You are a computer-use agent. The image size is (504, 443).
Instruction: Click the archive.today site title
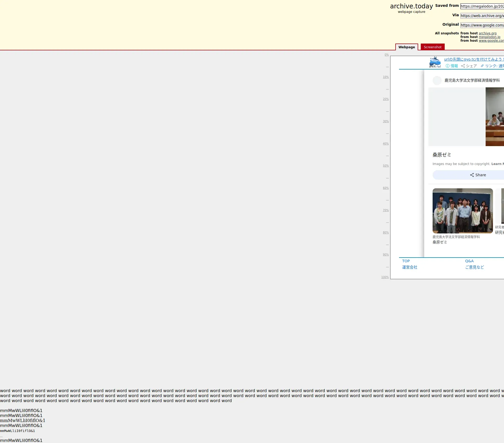[x=411, y=6]
